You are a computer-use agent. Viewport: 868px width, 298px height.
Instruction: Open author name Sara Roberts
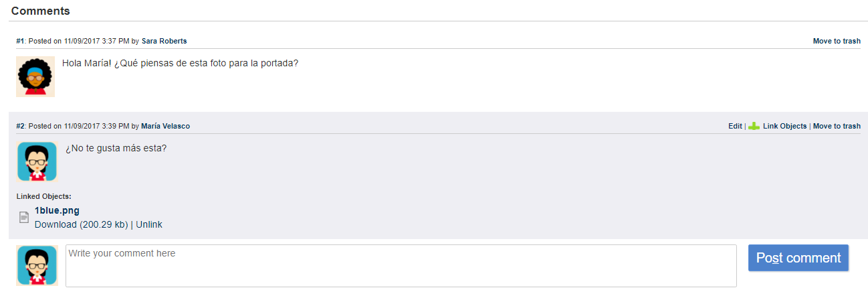point(164,41)
